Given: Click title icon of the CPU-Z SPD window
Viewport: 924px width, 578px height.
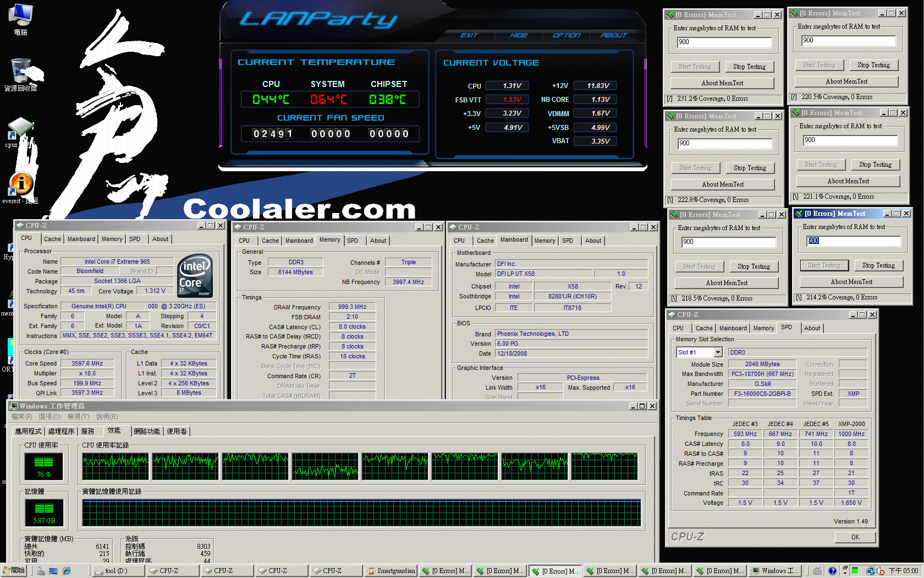Looking at the screenshot, I should point(672,315).
